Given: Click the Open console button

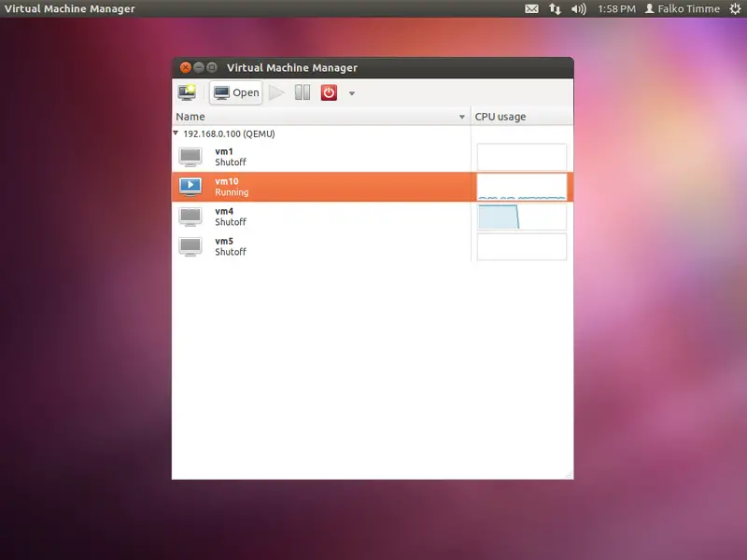Looking at the screenshot, I should pos(236,92).
